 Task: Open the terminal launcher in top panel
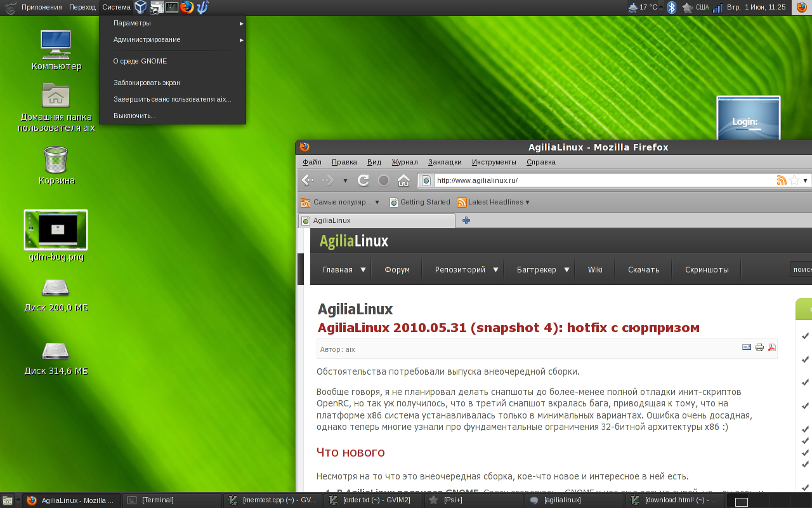tap(171, 7)
